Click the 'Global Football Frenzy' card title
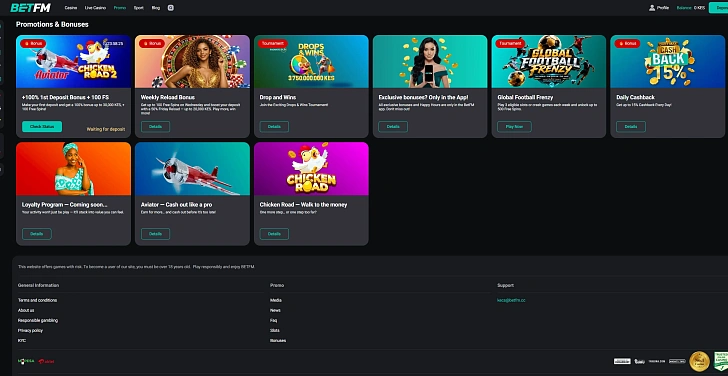728x376 pixels. [525, 97]
